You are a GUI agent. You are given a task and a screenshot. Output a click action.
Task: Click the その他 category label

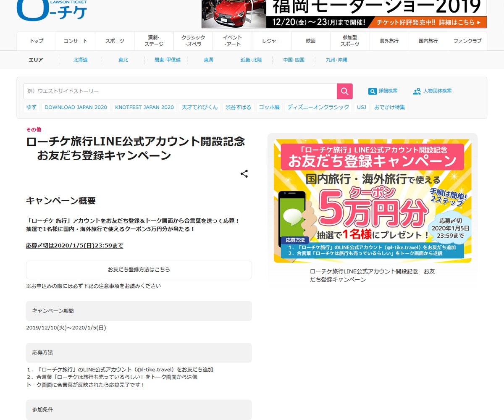tap(34, 129)
